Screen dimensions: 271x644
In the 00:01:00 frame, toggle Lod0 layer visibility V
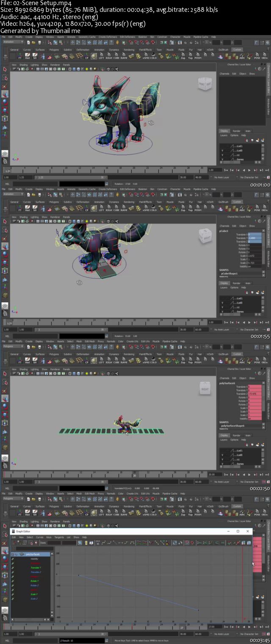222,151
